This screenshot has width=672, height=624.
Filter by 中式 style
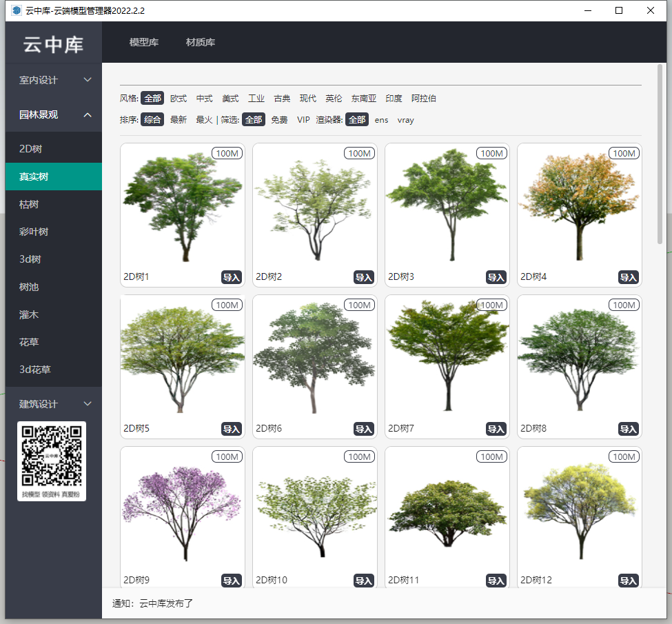(205, 98)
